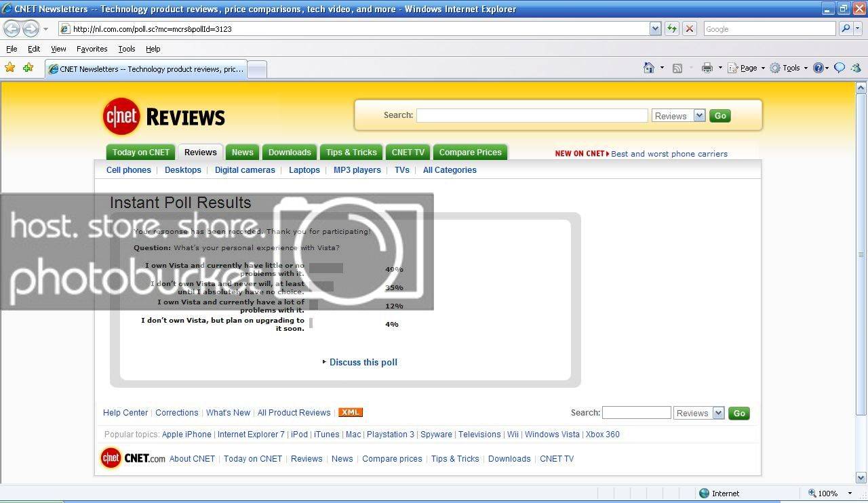Click the vertical scrollbar up arrow
Viewport: 868px width, 503px height.
(861, 87)
